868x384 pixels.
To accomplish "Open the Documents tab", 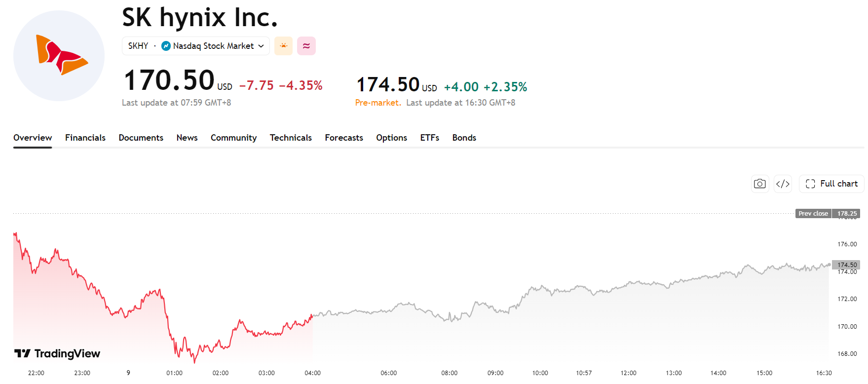I will [x=141, y=138].
